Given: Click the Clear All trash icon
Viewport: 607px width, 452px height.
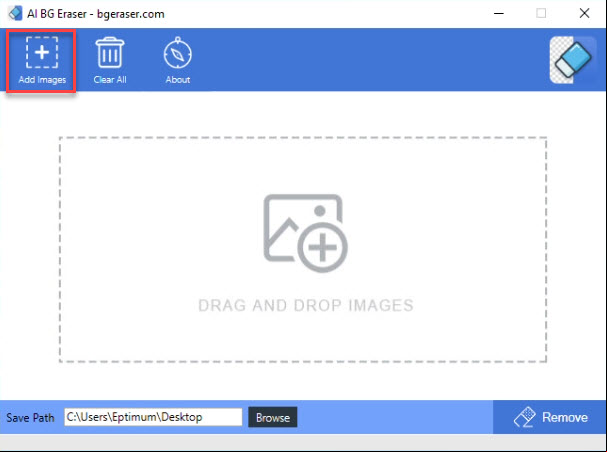Looking at the screenshot, I should pos(110,53).
